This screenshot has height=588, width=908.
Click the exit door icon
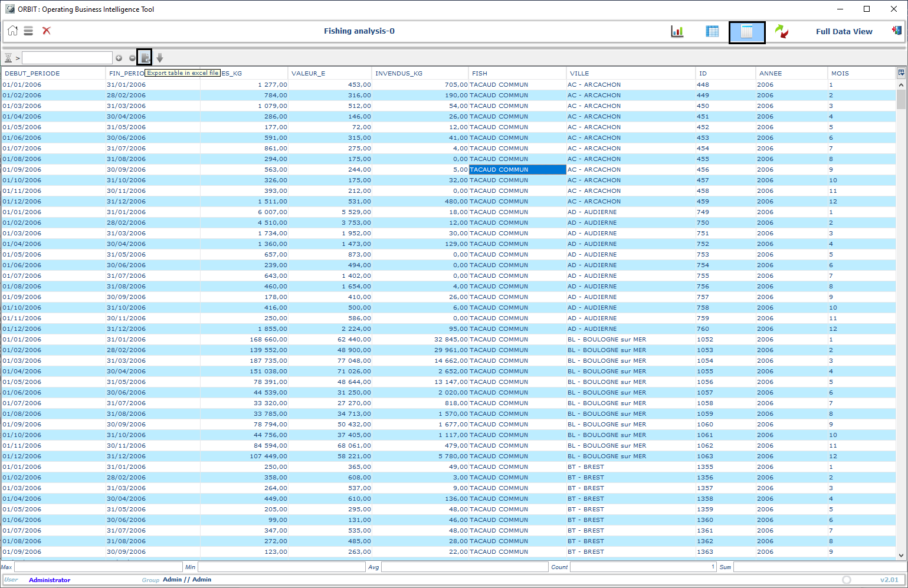(x=897, y=30)
